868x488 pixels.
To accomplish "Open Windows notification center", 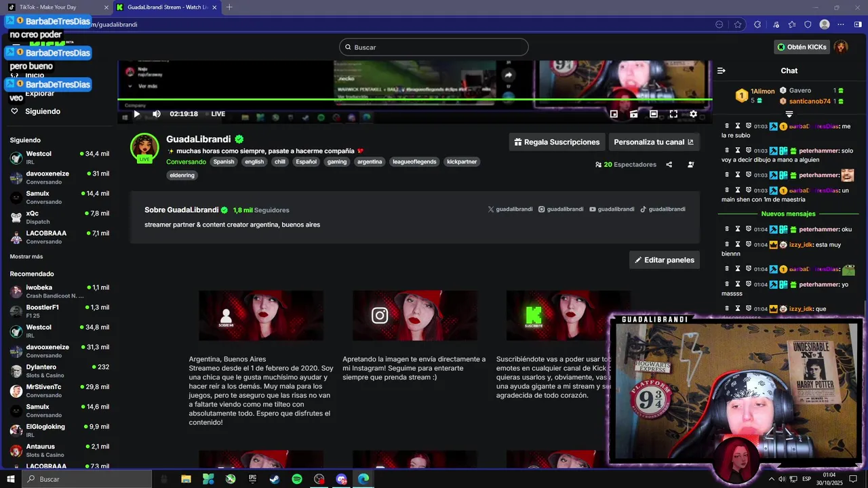I will [x=853, y=479].
